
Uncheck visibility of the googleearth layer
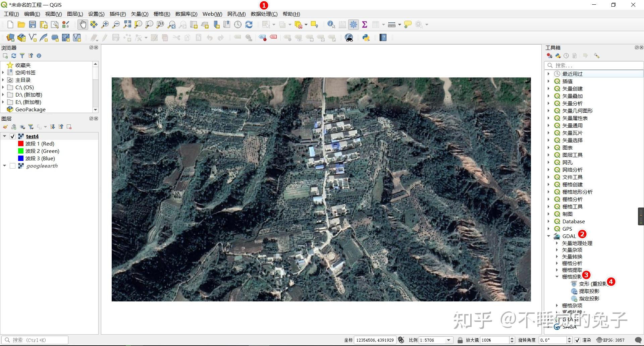point(12,166)
